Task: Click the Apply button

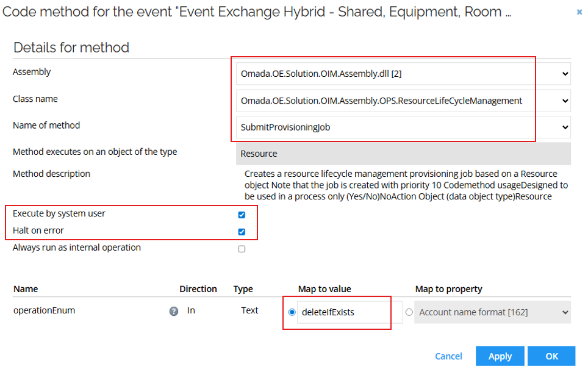Action: 500,356
